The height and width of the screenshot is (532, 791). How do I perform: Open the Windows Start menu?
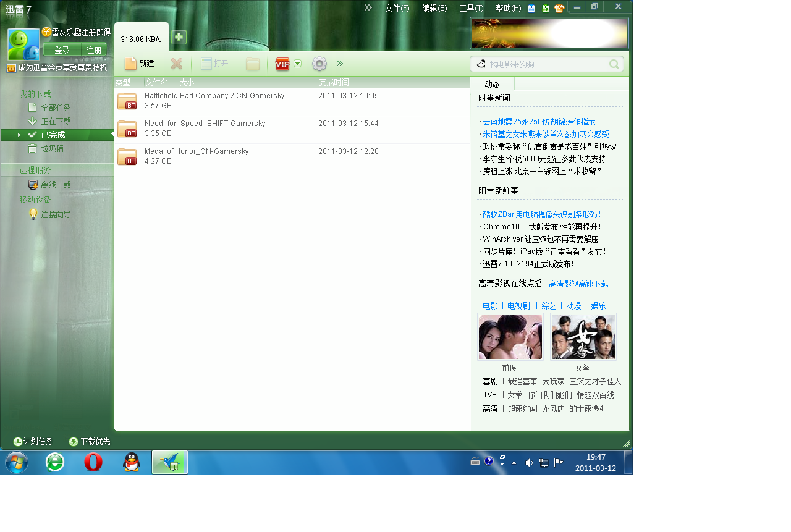click(x=16, y=462)
